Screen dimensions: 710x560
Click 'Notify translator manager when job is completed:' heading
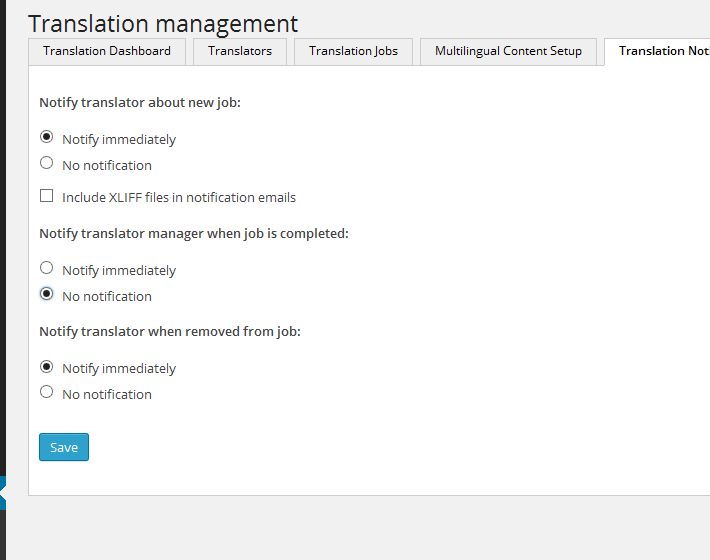(194, 233)
